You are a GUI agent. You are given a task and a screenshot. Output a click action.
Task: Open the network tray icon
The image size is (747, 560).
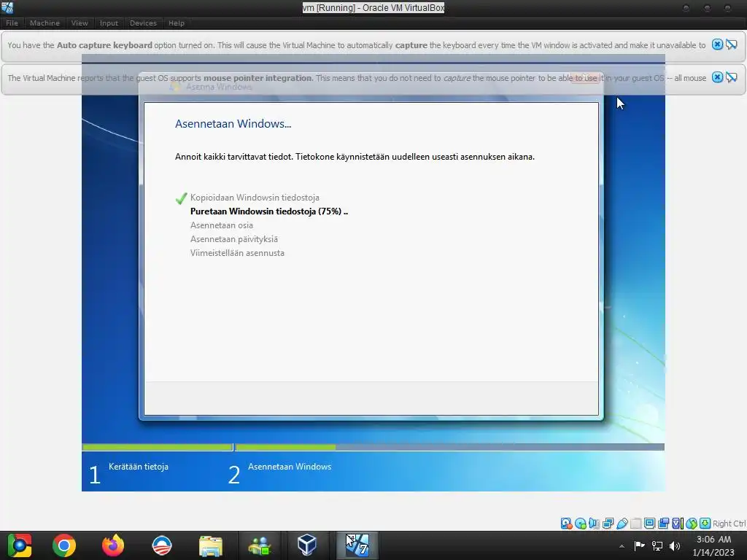(x=657, y=545)
